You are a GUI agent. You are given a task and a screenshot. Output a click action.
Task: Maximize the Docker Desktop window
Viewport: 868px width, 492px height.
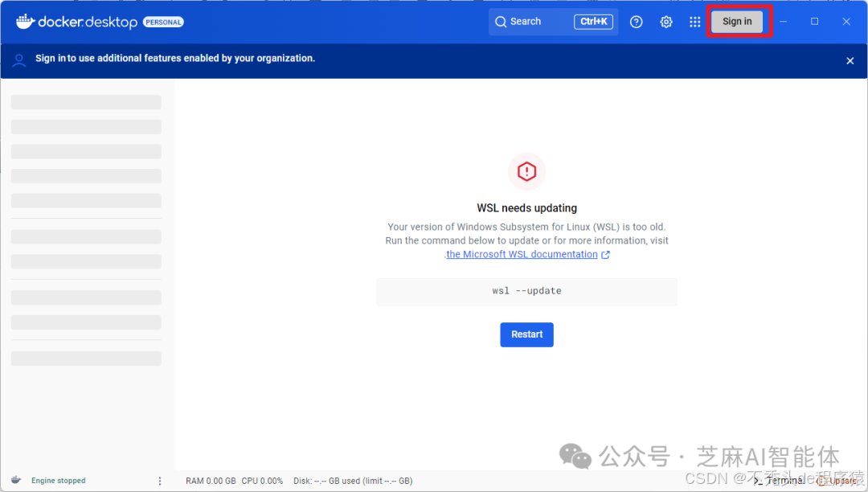(x=814, y=22)
